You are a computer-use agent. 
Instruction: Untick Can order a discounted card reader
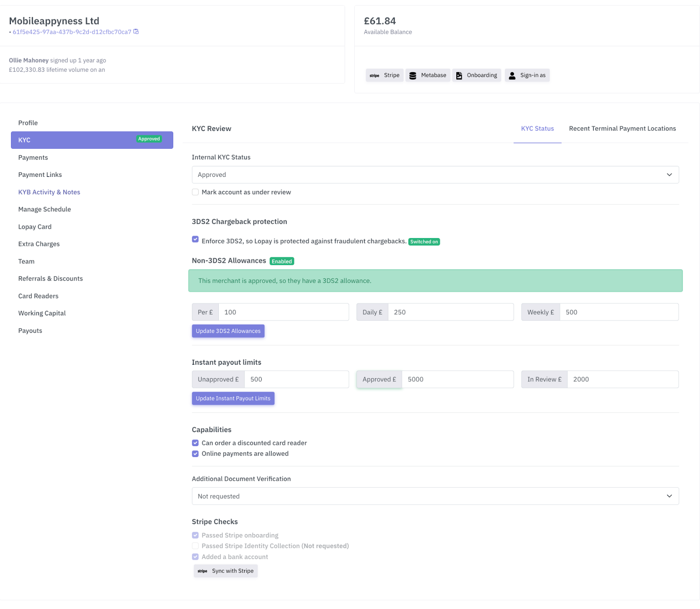(x=196, y=443)
